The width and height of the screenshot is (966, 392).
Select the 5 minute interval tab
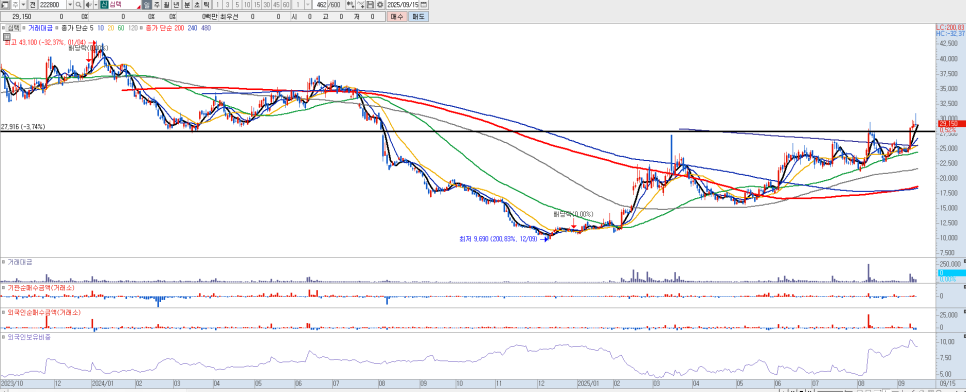pos(237,4)
